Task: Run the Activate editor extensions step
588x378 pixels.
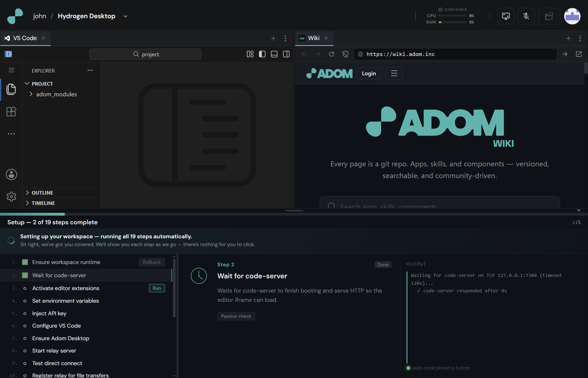Action: coord(157,288)
